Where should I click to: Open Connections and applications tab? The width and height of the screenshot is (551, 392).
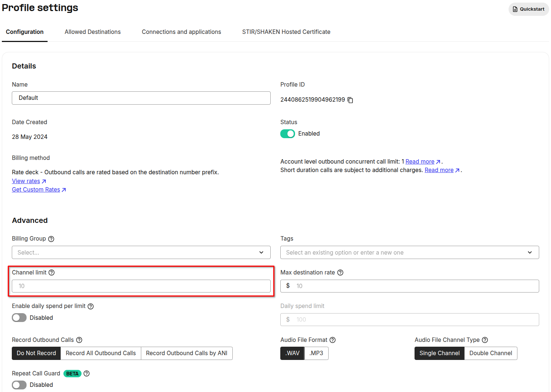point(181,32)
